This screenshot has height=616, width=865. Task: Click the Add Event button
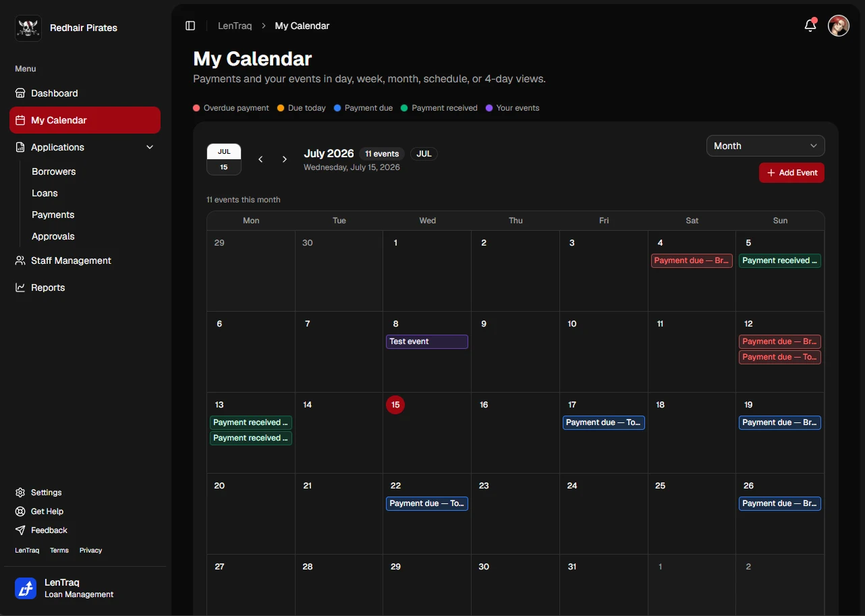[791, 173]
